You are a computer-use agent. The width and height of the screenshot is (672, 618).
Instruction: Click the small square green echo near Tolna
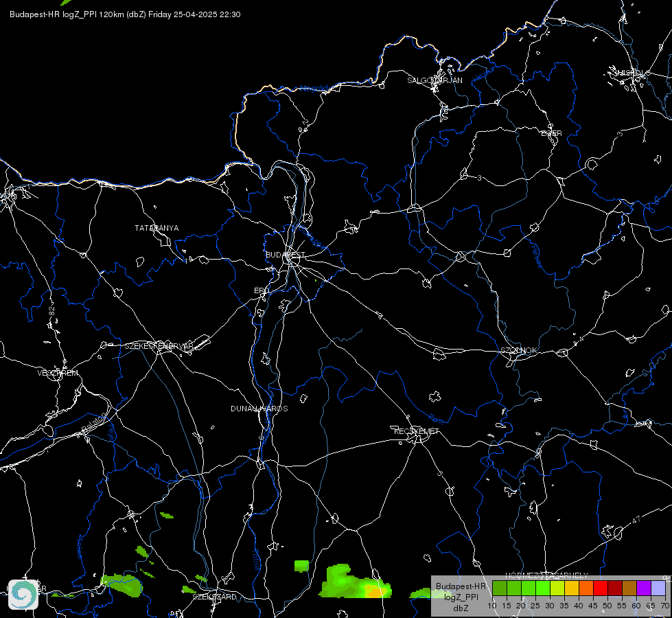pyautogui.click(x=301, y=566)
